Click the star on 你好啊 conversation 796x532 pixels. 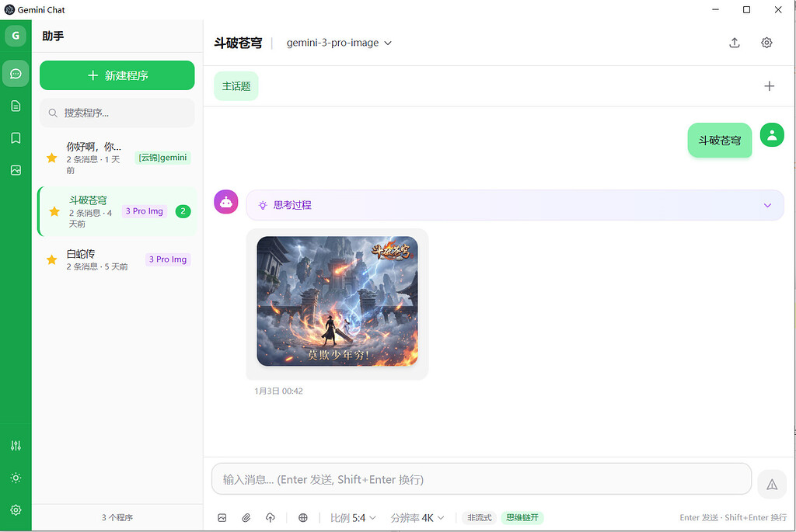coord(52,158)
